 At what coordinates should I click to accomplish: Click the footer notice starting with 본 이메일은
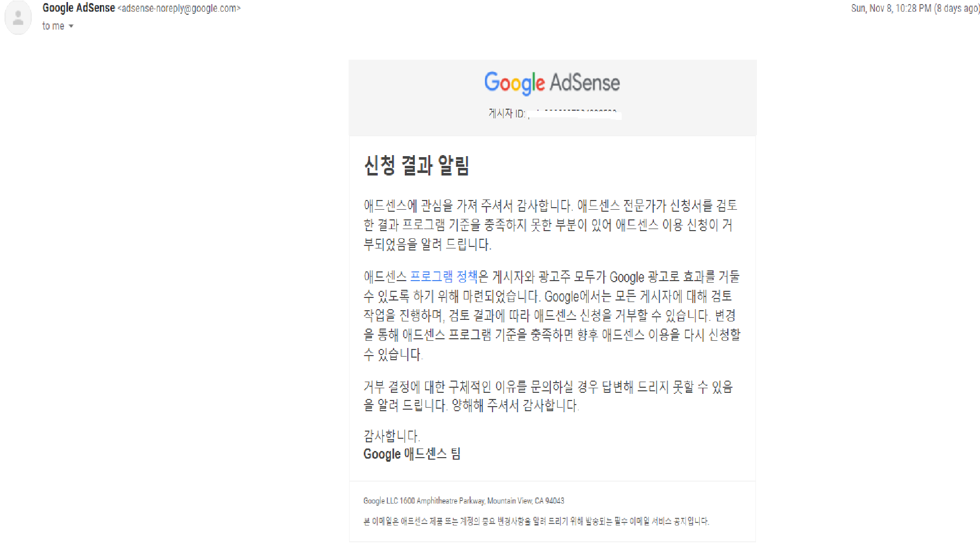[536, 521]
